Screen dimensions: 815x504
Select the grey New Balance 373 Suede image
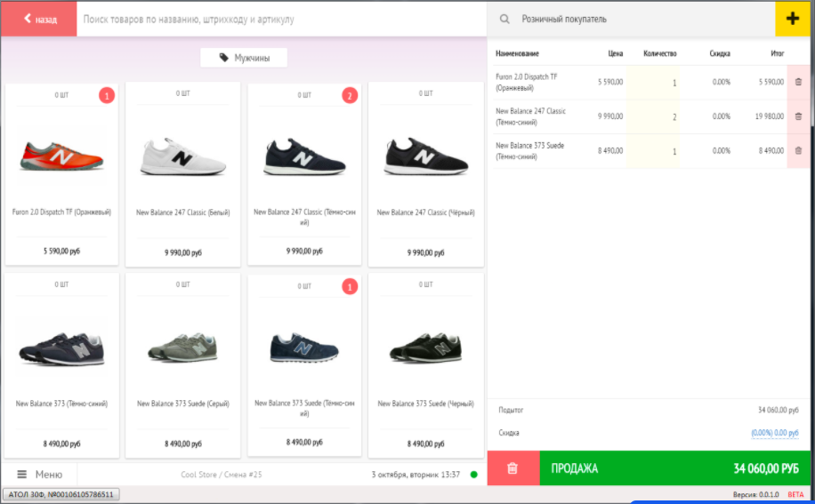point(183,348)
